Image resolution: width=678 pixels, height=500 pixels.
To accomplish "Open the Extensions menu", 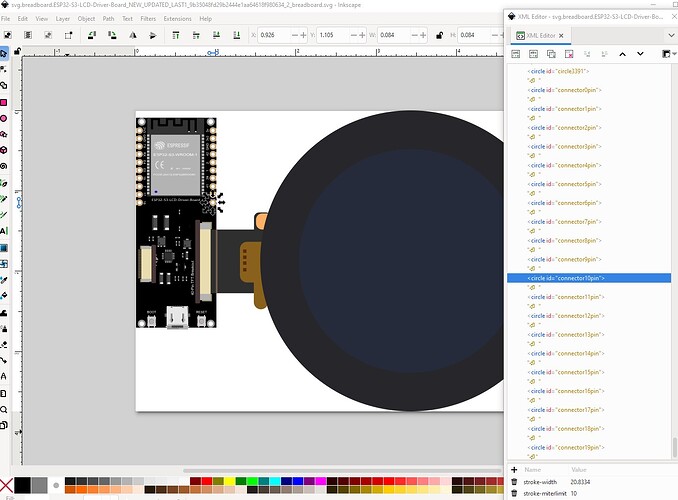I will click(x=177, y=18).
